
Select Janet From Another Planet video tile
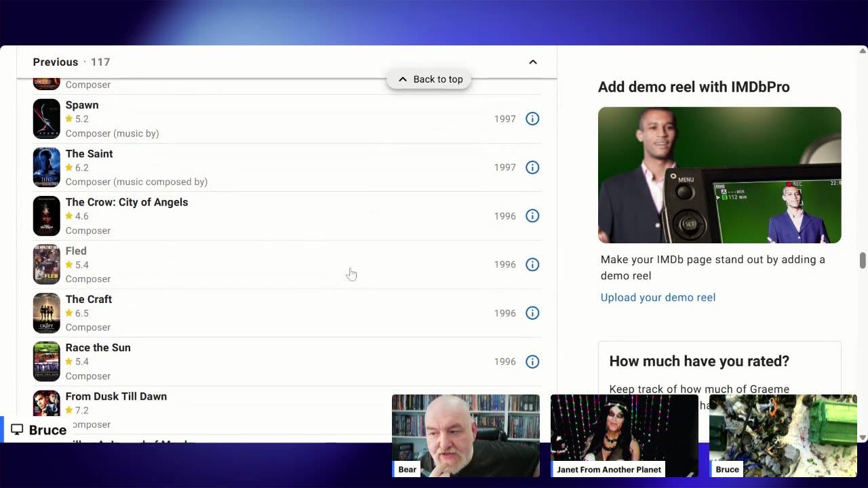(x=625, y=436)
